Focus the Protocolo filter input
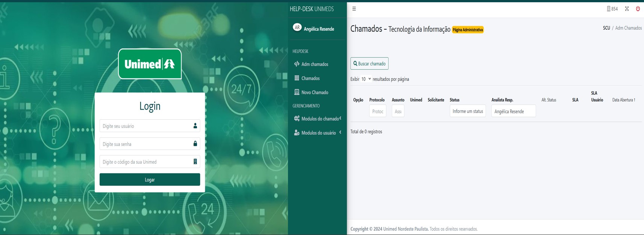The image size is (644, 235). (377, 111)
